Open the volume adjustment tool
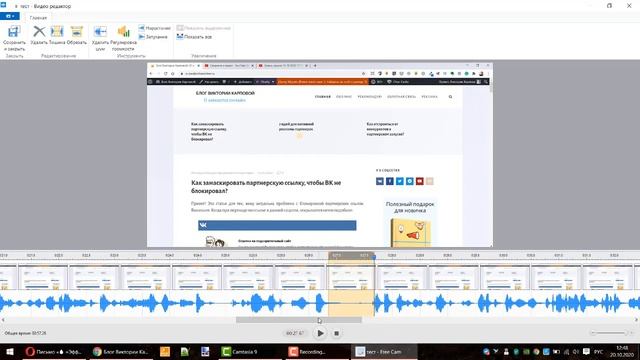 123,38
